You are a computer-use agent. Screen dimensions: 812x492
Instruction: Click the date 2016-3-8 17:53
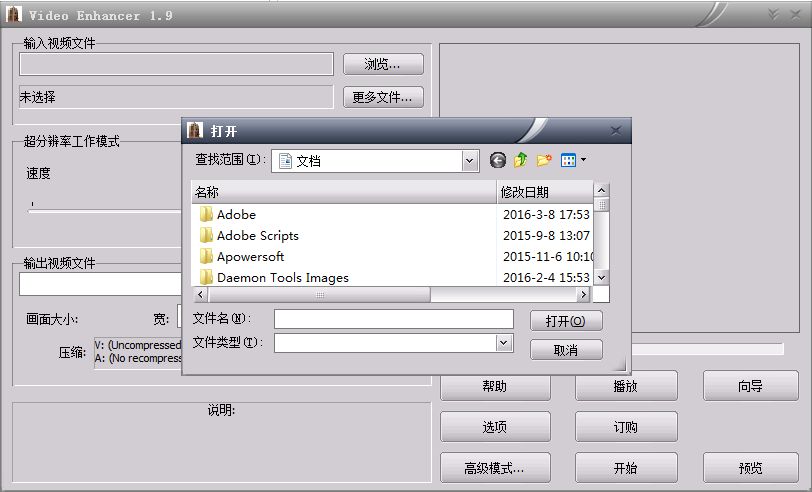[x=546, y=214]
